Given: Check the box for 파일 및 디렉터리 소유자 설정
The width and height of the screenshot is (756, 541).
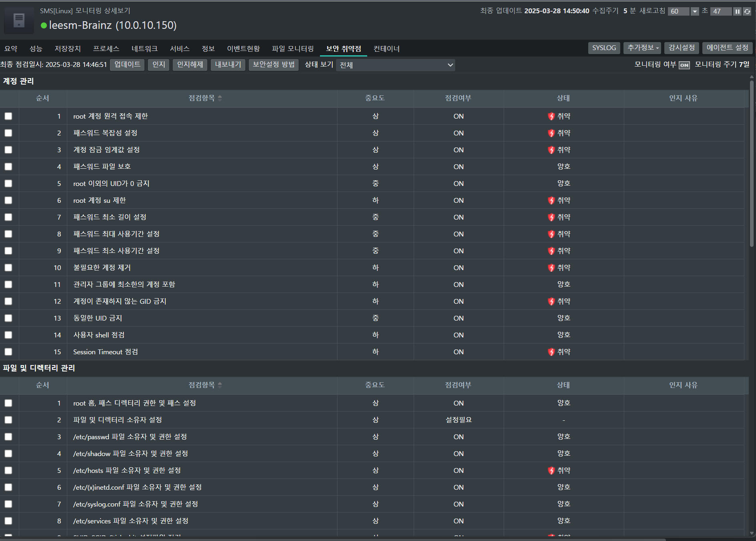Looking at the screenshot, I should pyautogui.click(x=8, y=420).
